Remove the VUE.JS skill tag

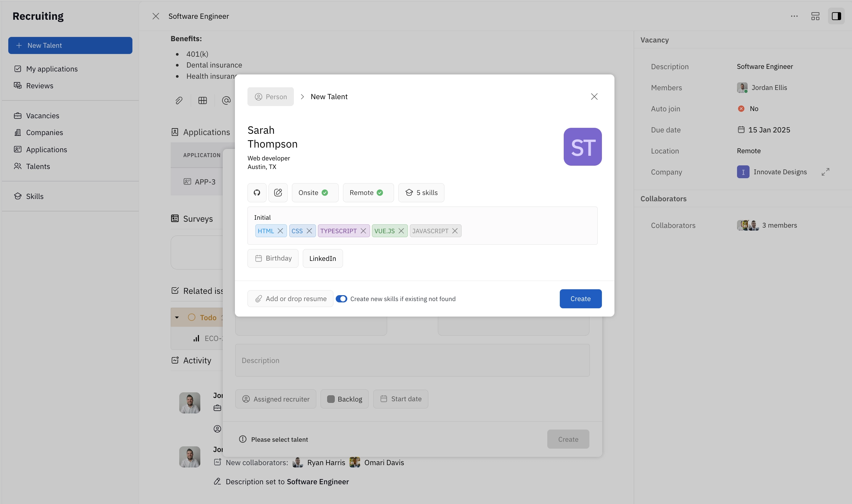[x=401, y=231]
